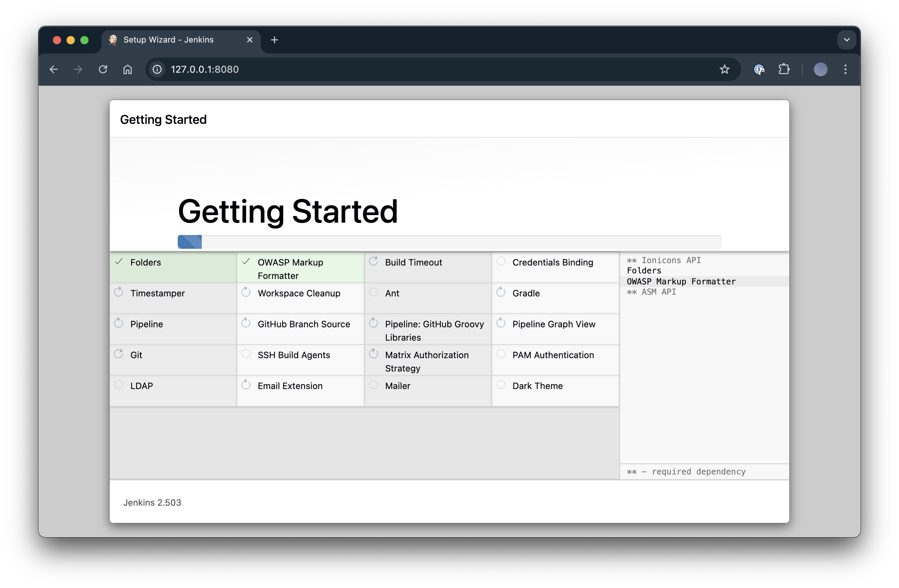
Task: Bookmark this page with star icon
Action: coord(724,70)
